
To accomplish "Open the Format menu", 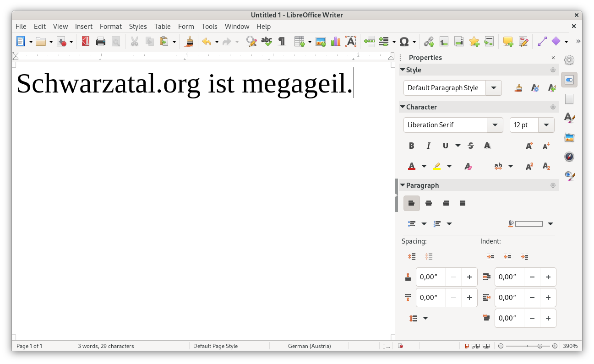I will (110, 27).
